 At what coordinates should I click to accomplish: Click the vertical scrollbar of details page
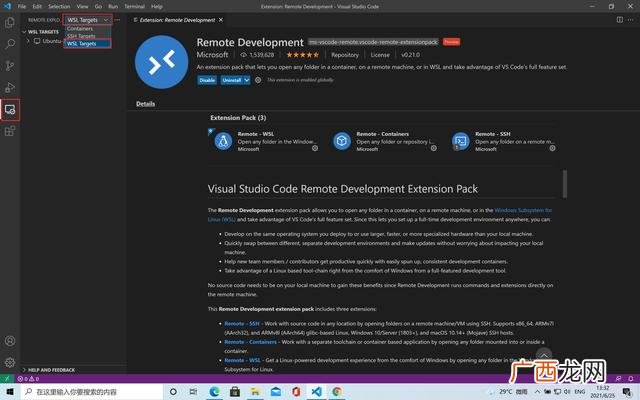click(x=565, y=184)
